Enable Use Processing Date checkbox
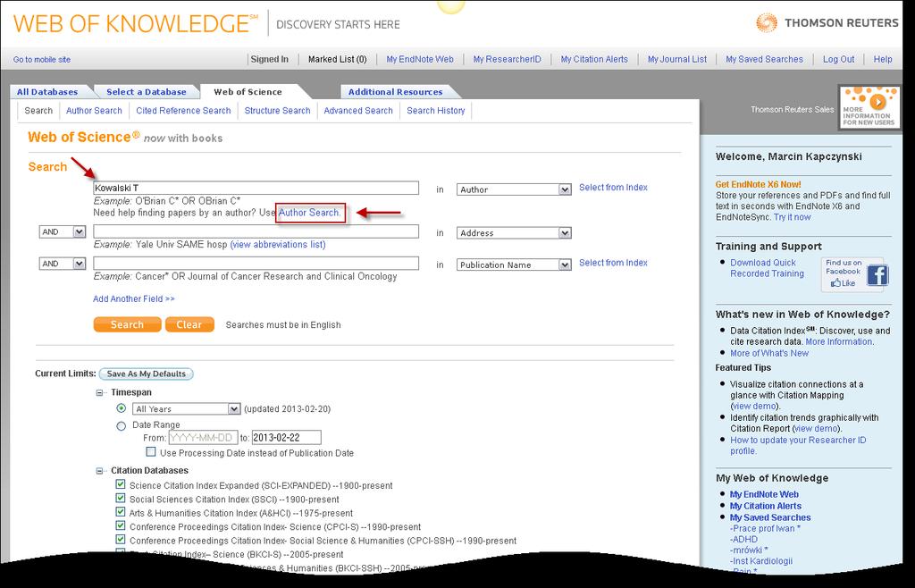The height and width of the screenshot is (588, 915). pyautogui.click(x=151, y=452)
